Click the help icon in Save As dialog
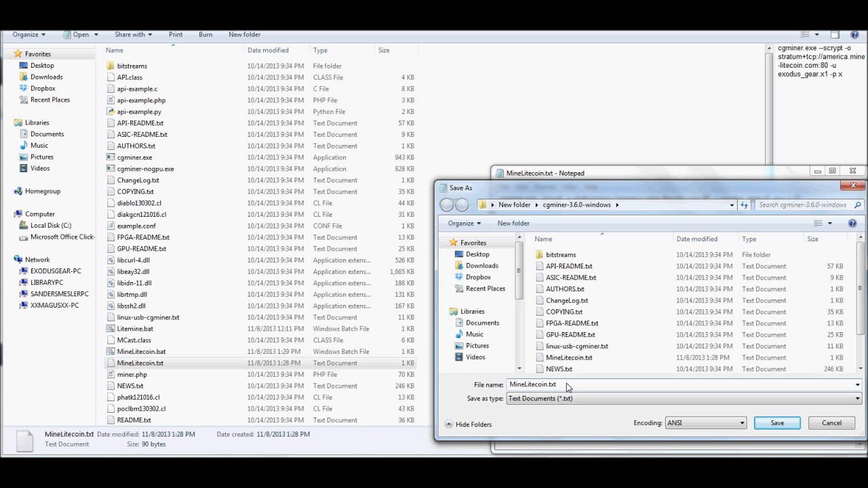This screenshot has width=868, height=488. click(x=852, y=223)
